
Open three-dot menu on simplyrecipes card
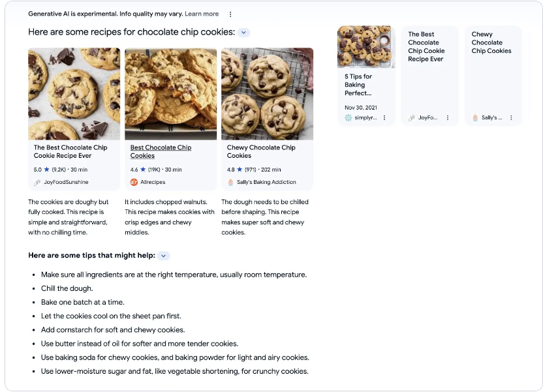[384, 118]
